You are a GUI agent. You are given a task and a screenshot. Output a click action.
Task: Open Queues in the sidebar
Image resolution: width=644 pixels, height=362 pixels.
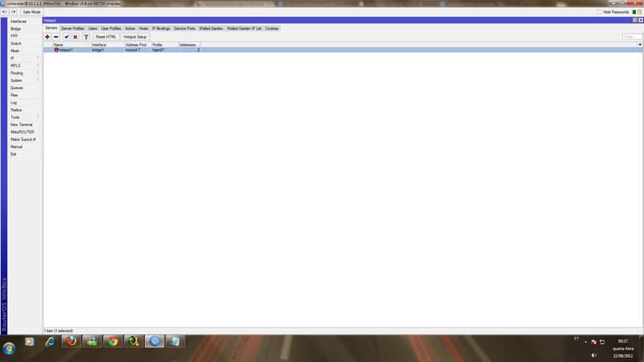coord(25,88)
